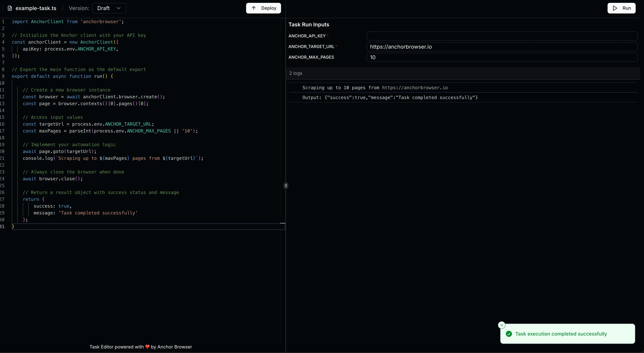Click the document icon next to example-task.ts
644x353 pixels.
pyautogui.click(x=10, y=8)
